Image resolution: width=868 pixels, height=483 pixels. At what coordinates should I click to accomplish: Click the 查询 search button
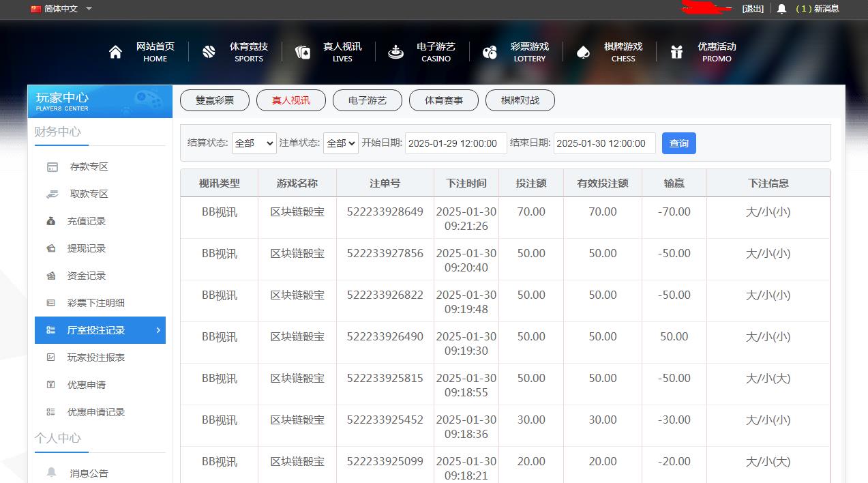(x=678, y=143)
